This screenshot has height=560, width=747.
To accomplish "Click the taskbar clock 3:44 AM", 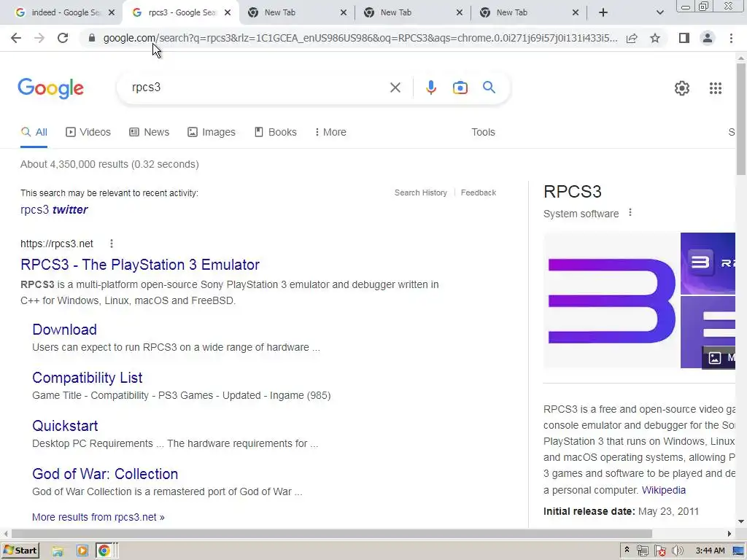I will click(710, 551).
